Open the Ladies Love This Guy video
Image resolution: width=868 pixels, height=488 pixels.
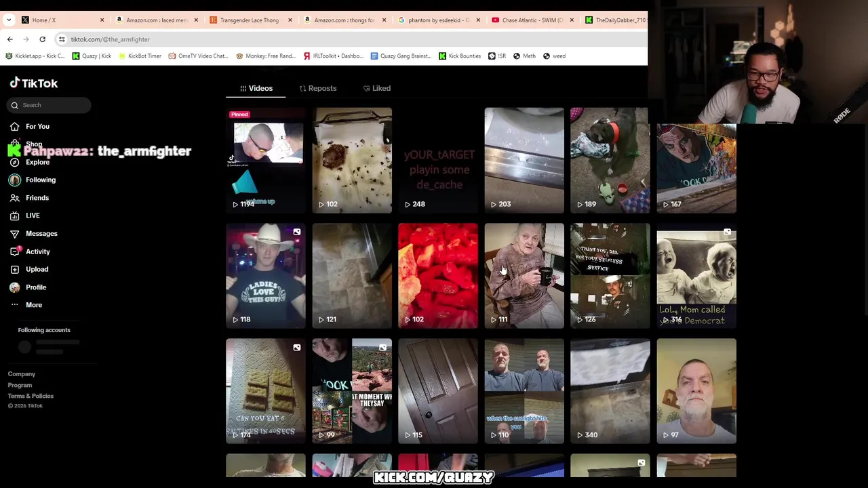point(266,276)
